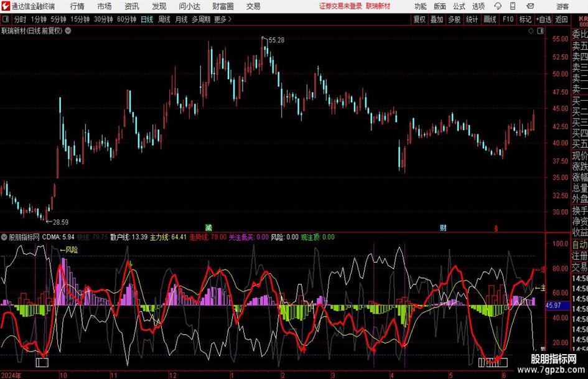Open the 财富圈 menu
Viewport: 588px width, 379px height.
(x=223, y=6)
